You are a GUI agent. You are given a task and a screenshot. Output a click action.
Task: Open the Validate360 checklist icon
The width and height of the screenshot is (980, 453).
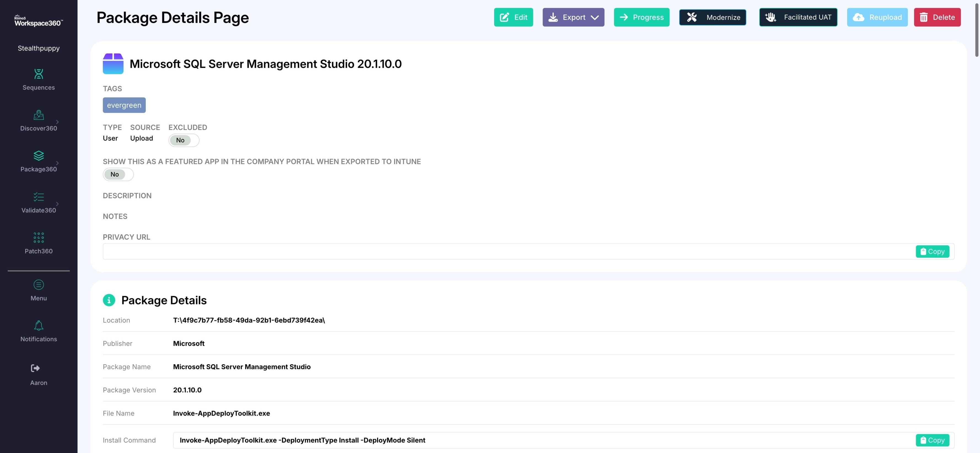38,196
